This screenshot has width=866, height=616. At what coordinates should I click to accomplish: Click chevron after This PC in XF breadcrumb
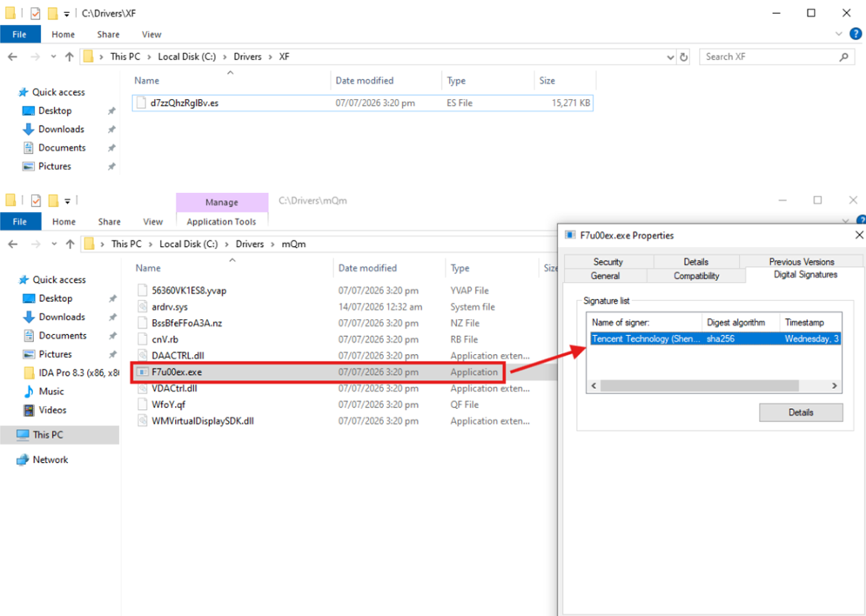[x=149, y=57]
